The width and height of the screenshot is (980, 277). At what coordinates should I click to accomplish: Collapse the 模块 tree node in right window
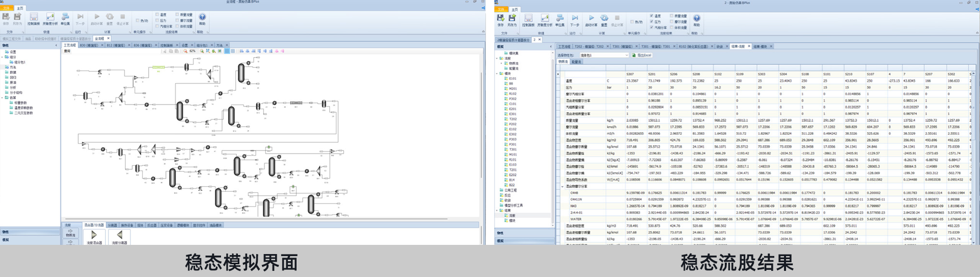point(497,73)
